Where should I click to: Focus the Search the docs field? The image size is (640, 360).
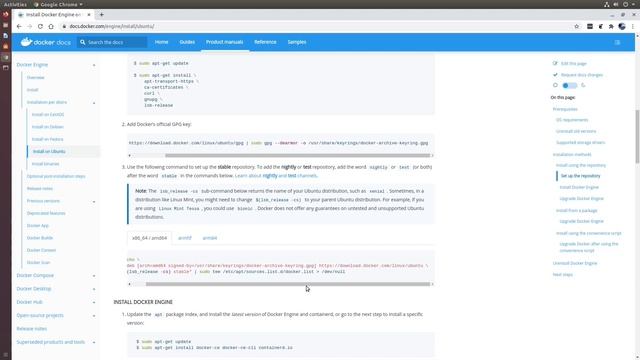(x=112, y=42)
